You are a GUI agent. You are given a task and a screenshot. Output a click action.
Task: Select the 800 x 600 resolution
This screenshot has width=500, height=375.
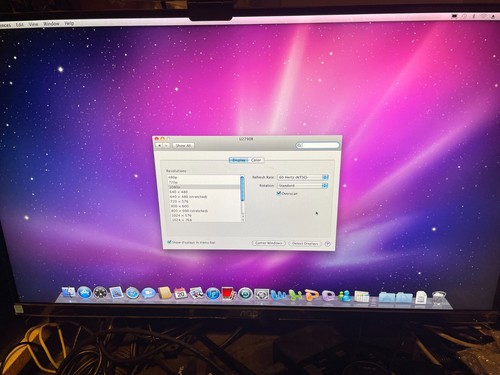click(204, 206)
